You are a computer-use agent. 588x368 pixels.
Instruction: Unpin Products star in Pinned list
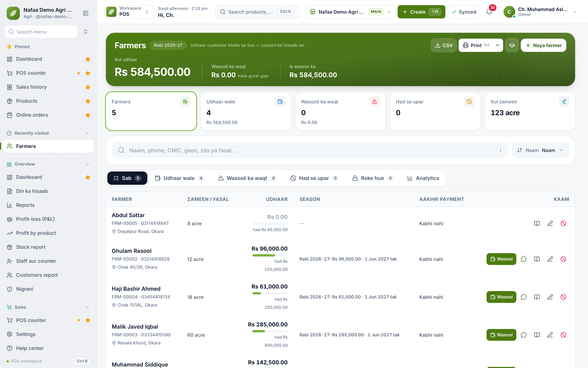coord(88,101)
